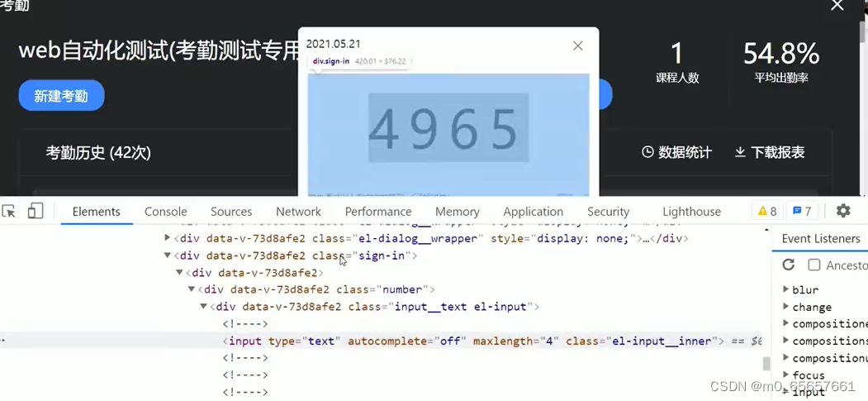Activate the DevTools element inspector arrow icon
The image size is (868, 401).
coord(8,211)
